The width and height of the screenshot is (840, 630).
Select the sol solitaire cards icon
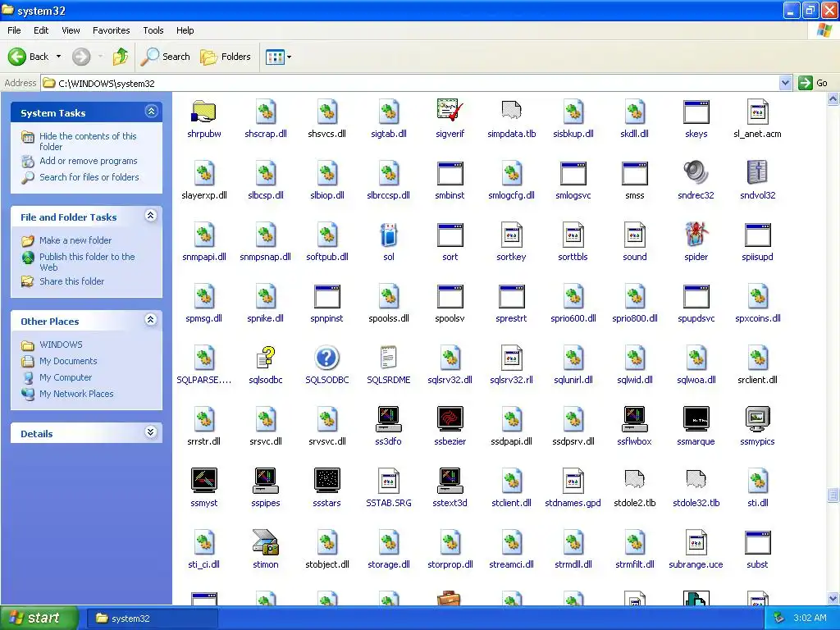click(388, 235)
